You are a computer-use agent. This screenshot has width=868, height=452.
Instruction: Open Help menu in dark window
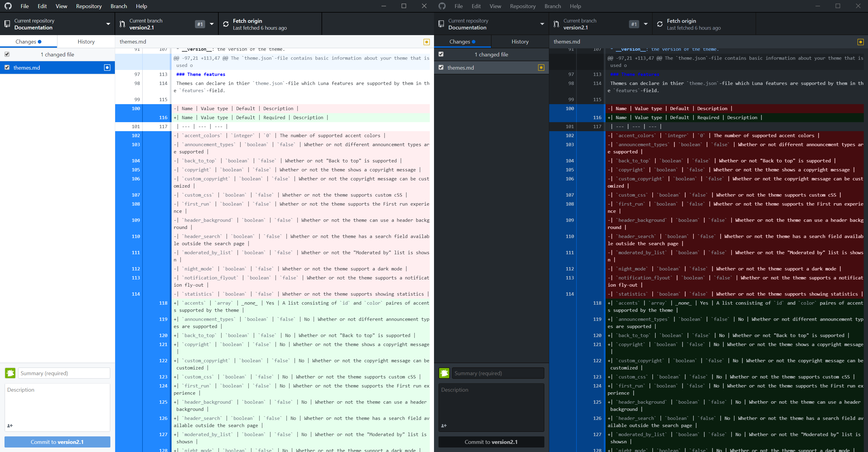[x=576, y=6]
